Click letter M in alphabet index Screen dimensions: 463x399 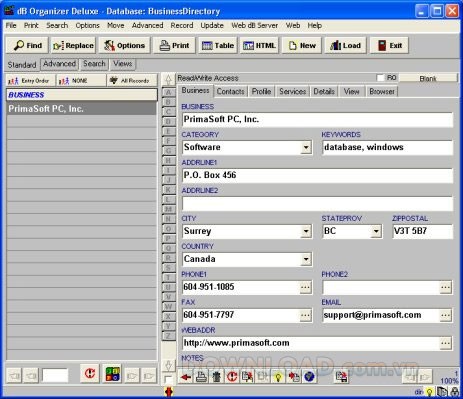click(x=169, y=209)
